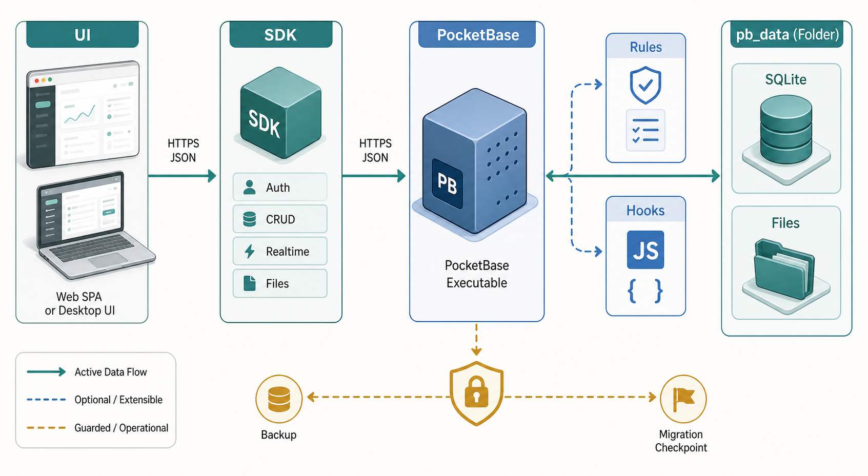Click the Migration Checkpoint flag icon
This screenshot has height=476, width=868.
coord(683,399)
